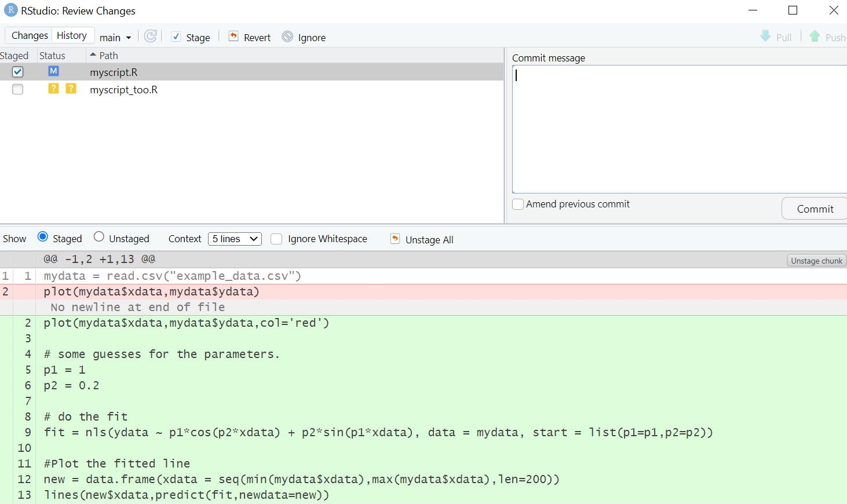Click the comment '#Plot the fitted line'

click(x=116, y=463)
